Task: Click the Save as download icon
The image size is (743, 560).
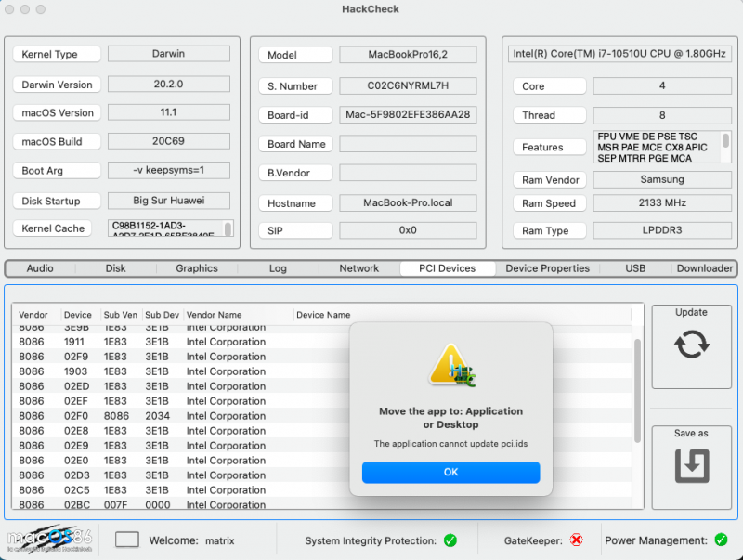Action: (691, 465)
